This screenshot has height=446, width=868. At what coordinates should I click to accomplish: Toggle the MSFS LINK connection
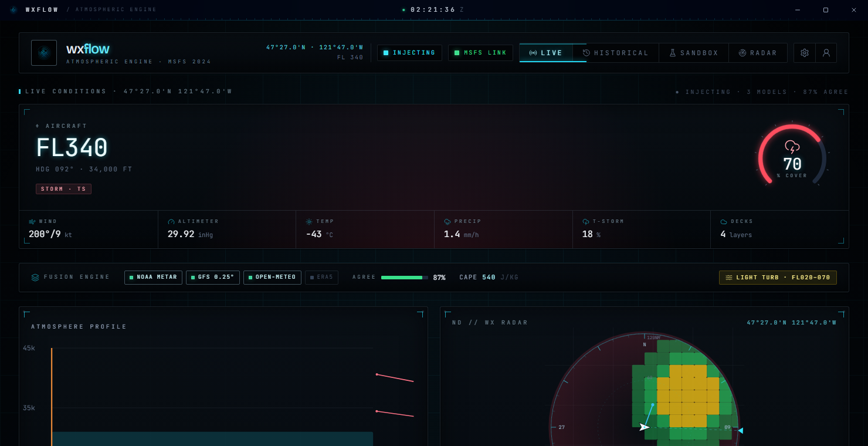pos(480,53)
